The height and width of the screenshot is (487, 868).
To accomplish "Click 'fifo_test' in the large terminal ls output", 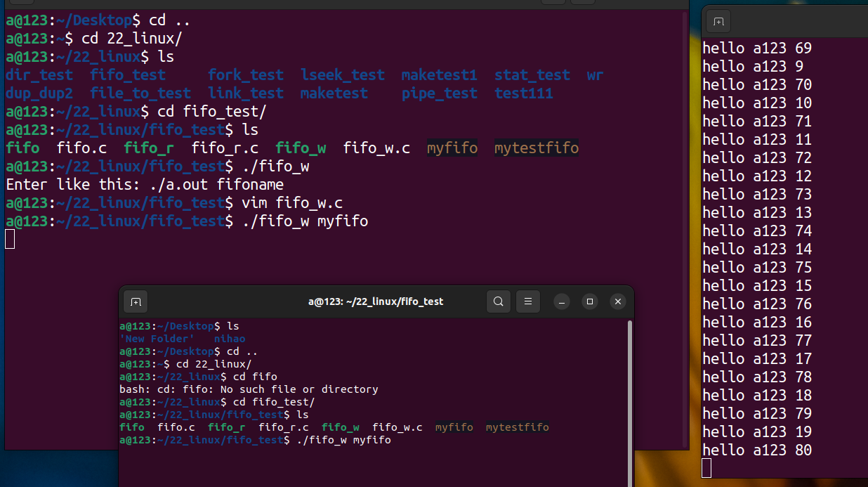I will click(128, 75).
